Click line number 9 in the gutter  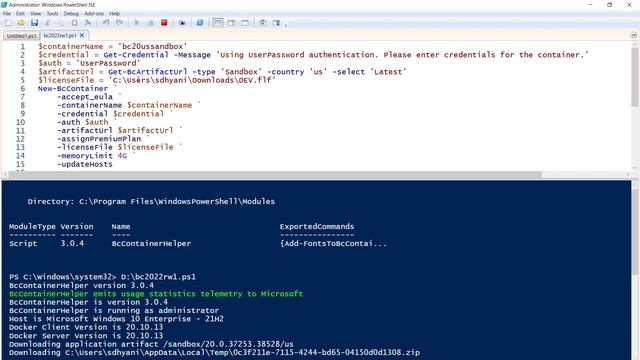22,114
